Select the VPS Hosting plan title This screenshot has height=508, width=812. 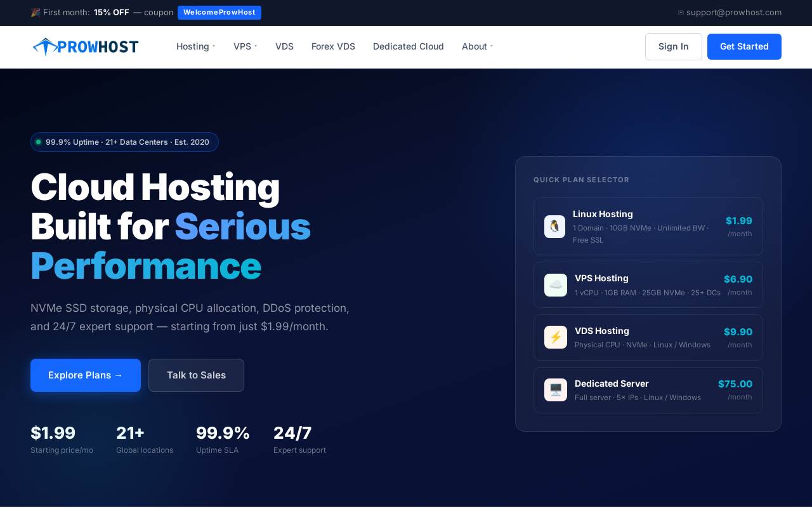[601, 278]
